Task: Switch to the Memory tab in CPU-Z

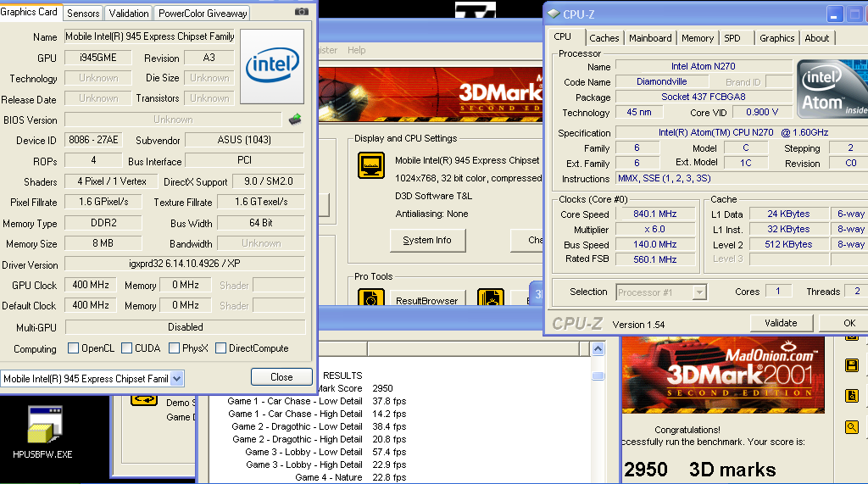Action: pos(698,37)
